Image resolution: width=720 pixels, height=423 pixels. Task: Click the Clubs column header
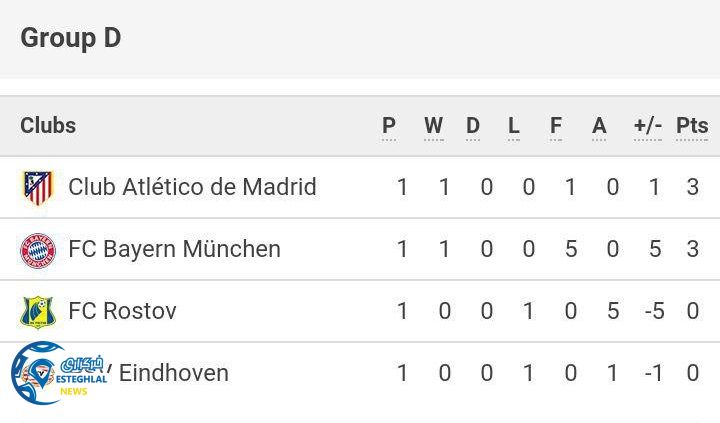click(x=48, y=125)
